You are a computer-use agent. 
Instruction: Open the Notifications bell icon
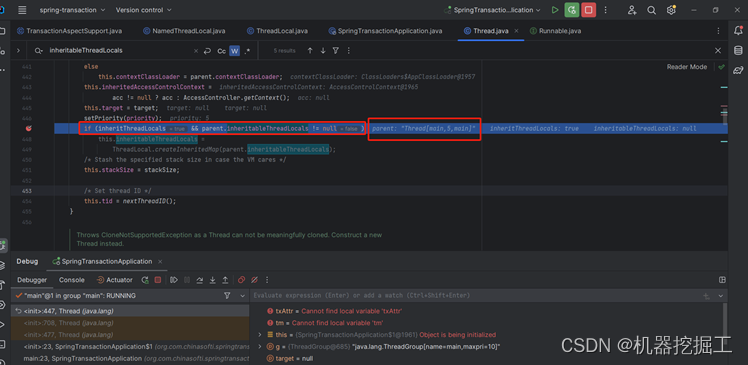[738, 31]
